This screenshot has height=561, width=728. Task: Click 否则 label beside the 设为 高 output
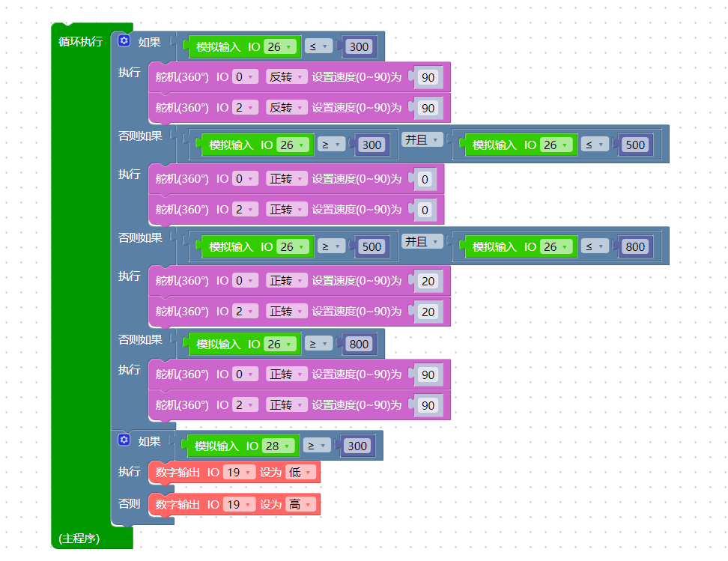tap(129, 503)
